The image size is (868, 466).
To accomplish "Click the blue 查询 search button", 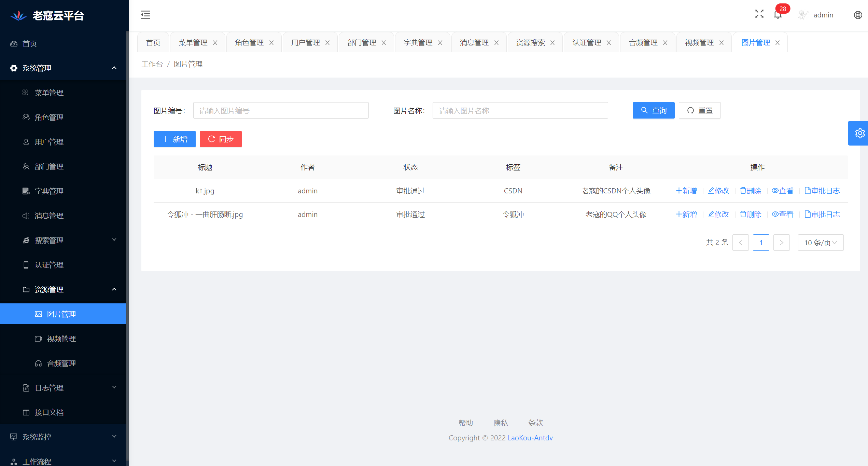I will (653, 110).
